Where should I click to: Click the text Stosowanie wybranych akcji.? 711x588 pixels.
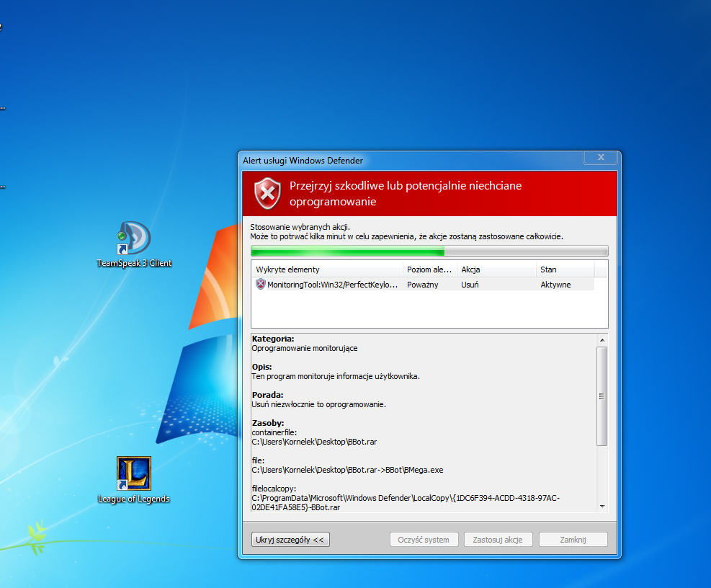[x=300, y=227]
